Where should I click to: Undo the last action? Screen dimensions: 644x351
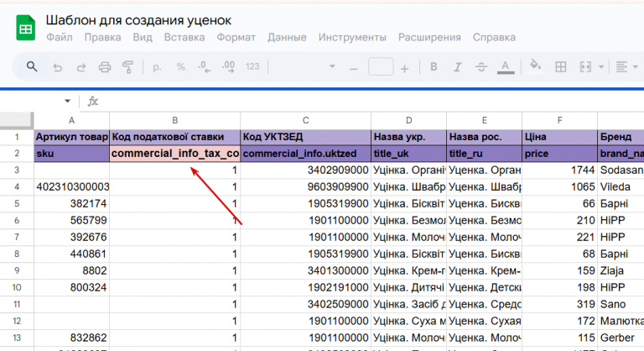click(x=58, y=66)
